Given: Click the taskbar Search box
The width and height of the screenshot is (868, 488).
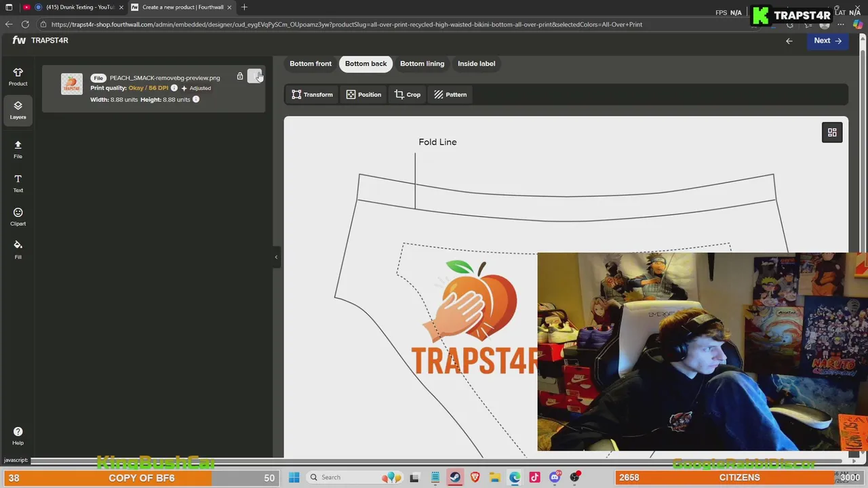Looking at the screenshot, I should pyautogui.click(x=353, y=477).
